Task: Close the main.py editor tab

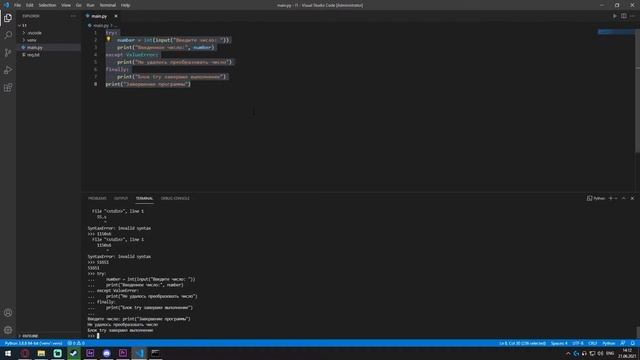Action: click(x=116, y=16)
